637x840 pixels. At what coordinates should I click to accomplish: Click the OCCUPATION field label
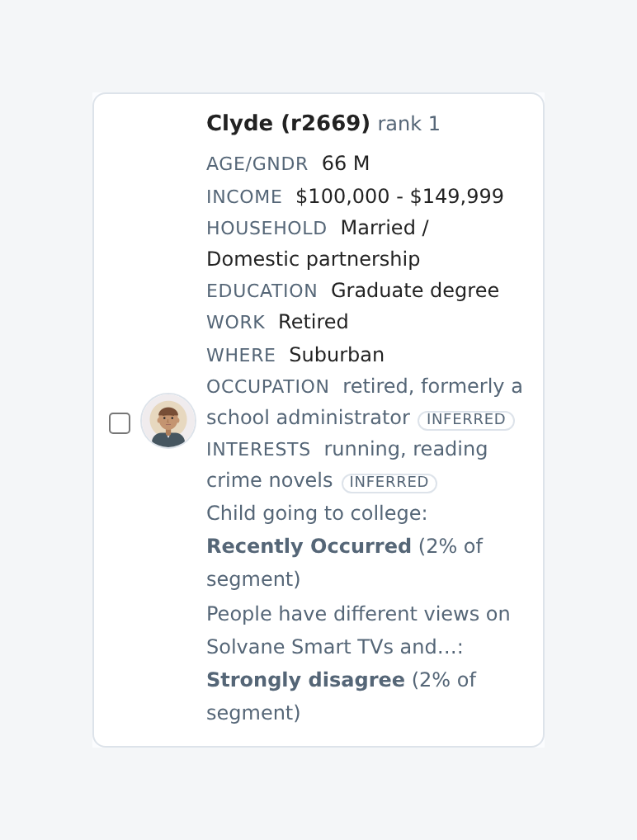coord(268,387)
